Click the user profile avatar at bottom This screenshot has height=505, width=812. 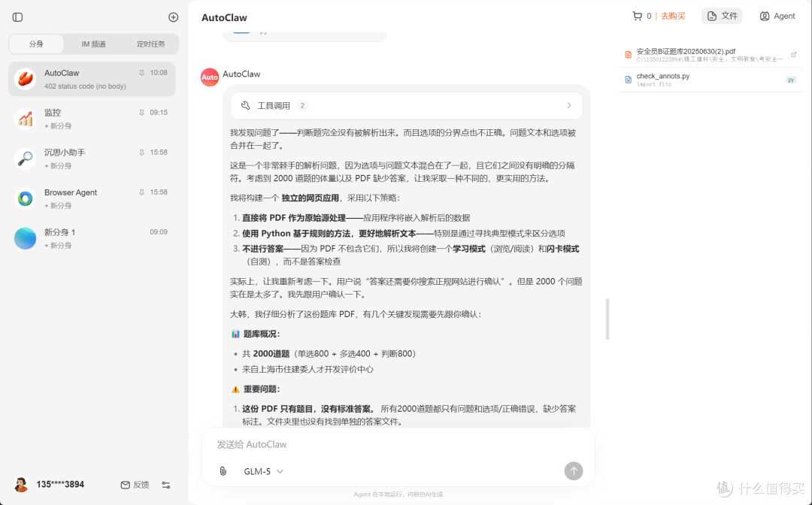[21, 485]
